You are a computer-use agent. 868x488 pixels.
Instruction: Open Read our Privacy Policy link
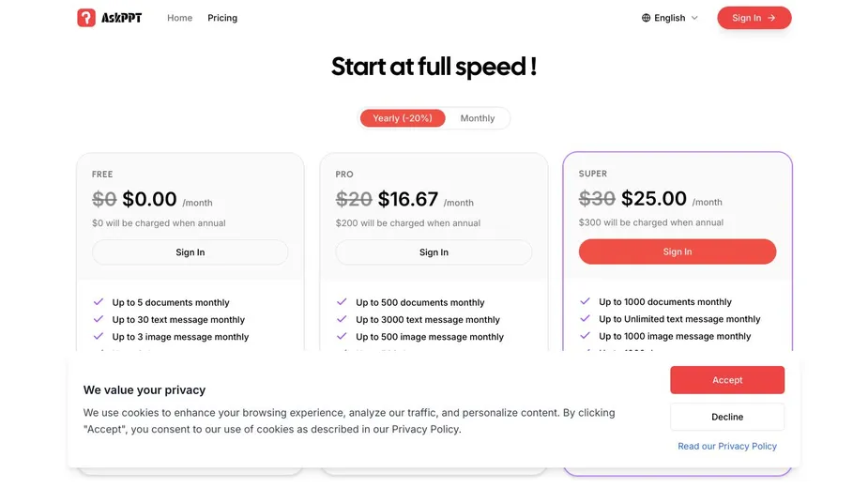[x=727, y=446]
